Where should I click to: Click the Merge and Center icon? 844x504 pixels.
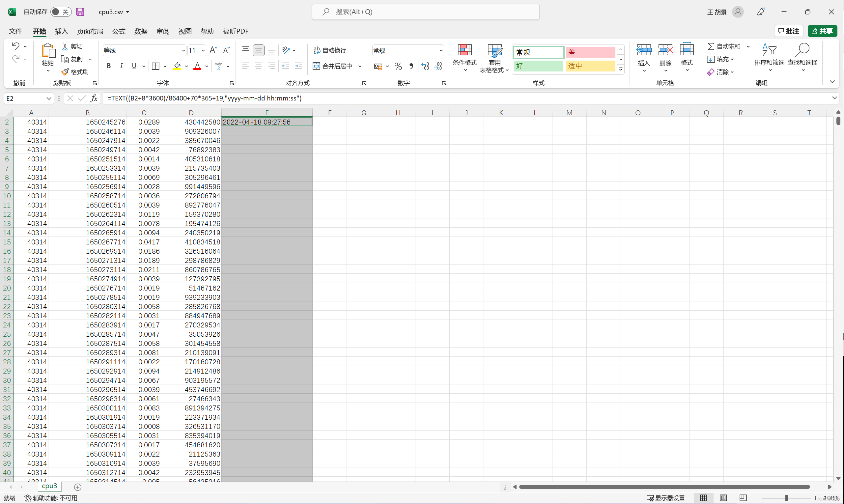(316, 66)
